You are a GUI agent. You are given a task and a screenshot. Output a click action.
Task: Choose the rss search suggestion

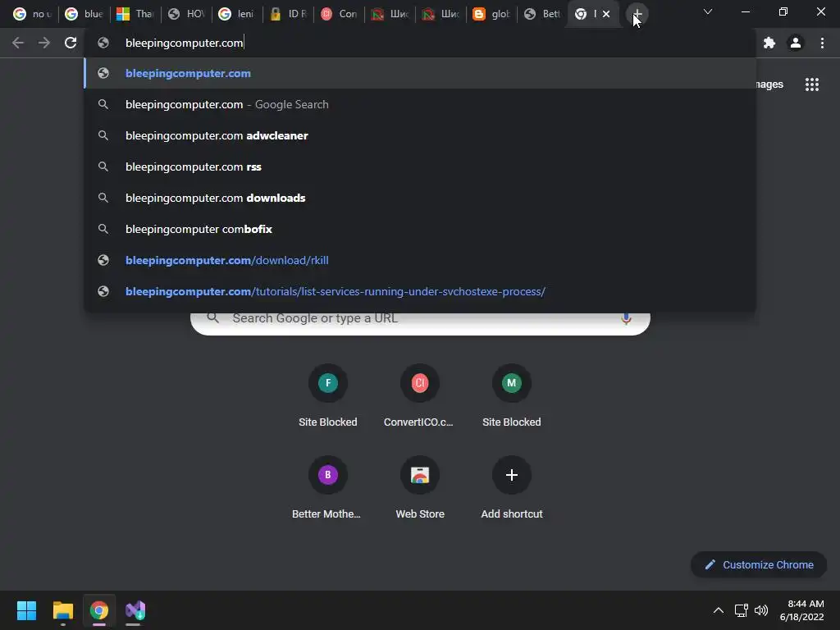coord(420,167)
